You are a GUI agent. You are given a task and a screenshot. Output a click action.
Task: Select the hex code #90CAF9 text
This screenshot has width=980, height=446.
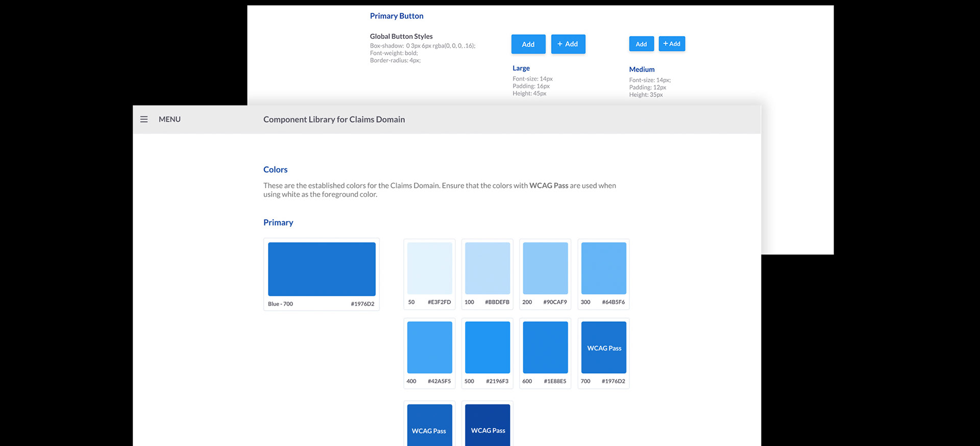pos(555,302)
